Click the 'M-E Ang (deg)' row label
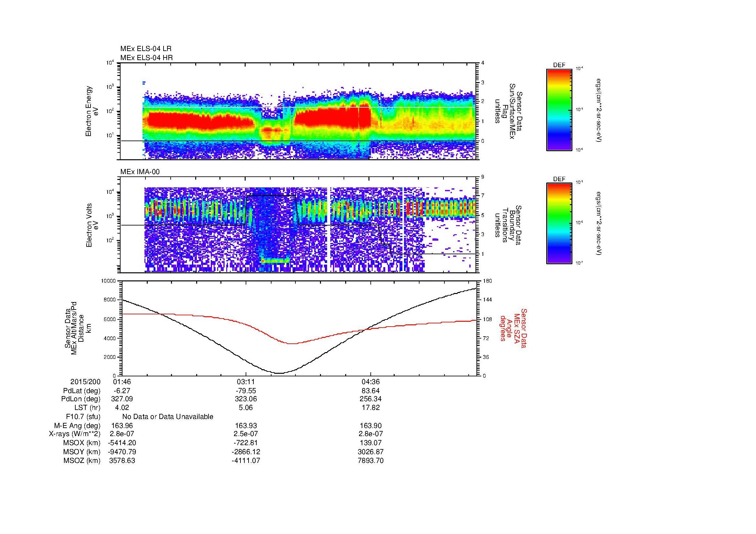Viewport: 756px width, 534px height. point(77,425)
